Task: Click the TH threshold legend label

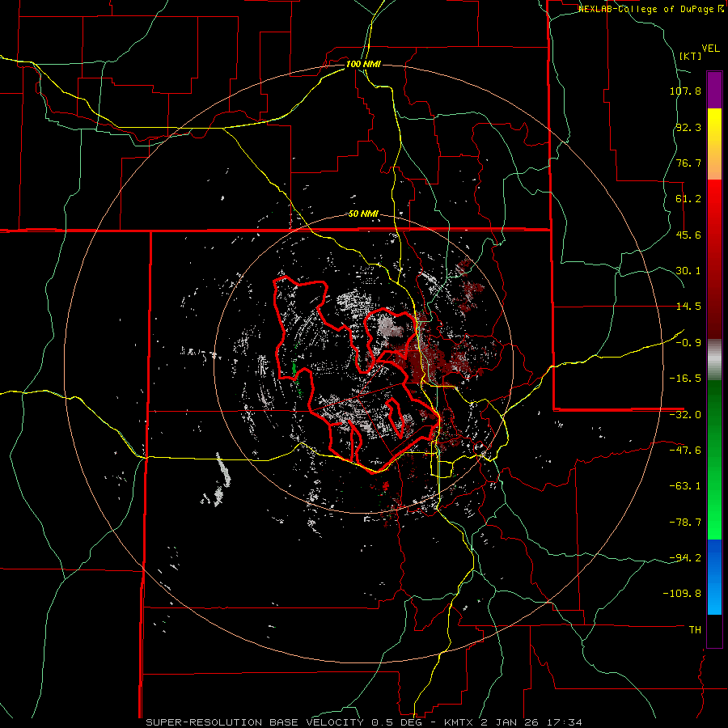Action: click(x=695, y=630)
